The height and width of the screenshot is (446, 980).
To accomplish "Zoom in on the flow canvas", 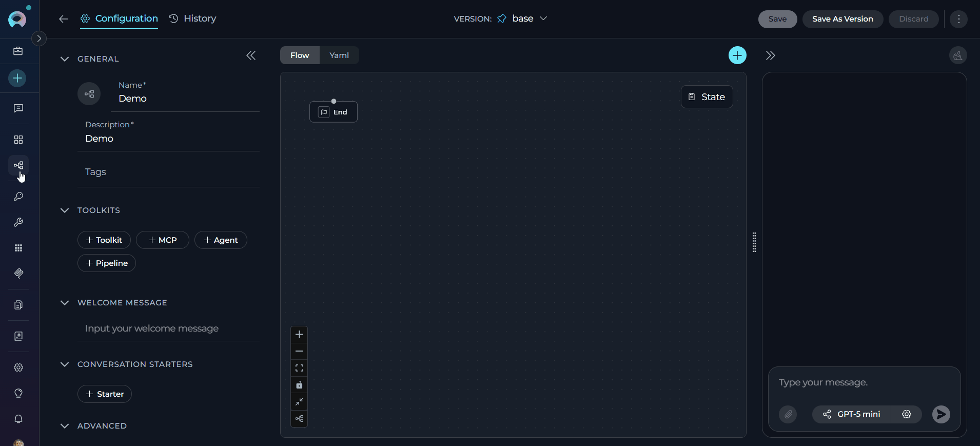I will (299, 335).
